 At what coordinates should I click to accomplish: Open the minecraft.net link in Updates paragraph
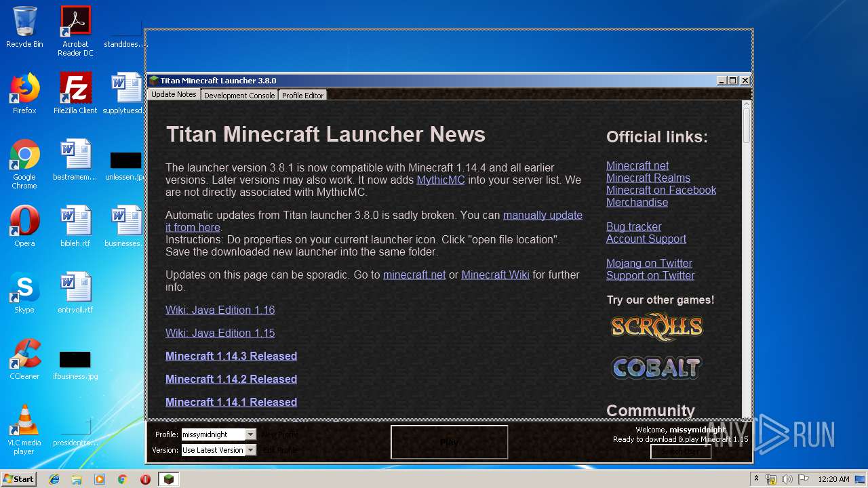(x=414, y=274)
